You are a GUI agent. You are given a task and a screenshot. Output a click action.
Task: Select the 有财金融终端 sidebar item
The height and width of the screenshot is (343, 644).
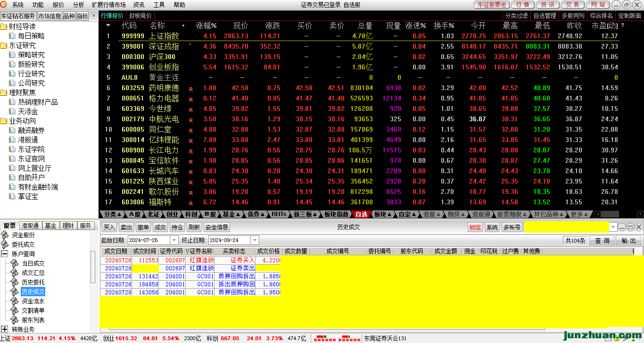click(38, 187)
